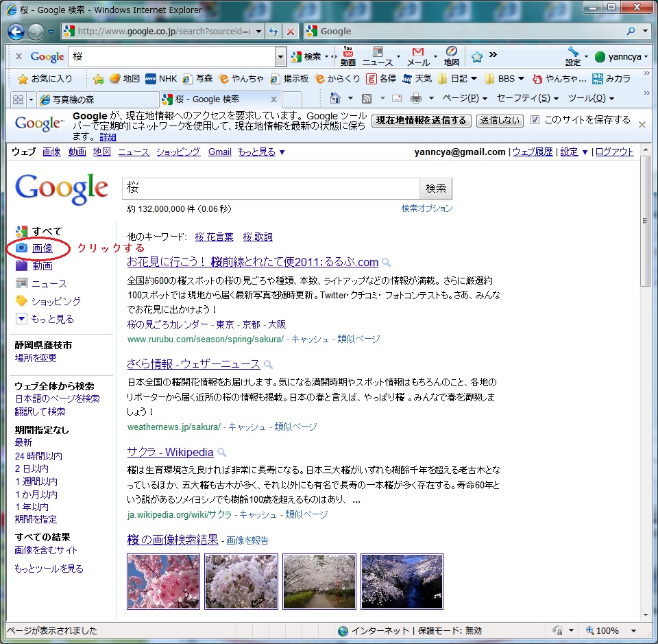Image resolution: width=658 pixels, height=644 pixels.
Task: Click the main Google search input field
Action: pos(271,188)
